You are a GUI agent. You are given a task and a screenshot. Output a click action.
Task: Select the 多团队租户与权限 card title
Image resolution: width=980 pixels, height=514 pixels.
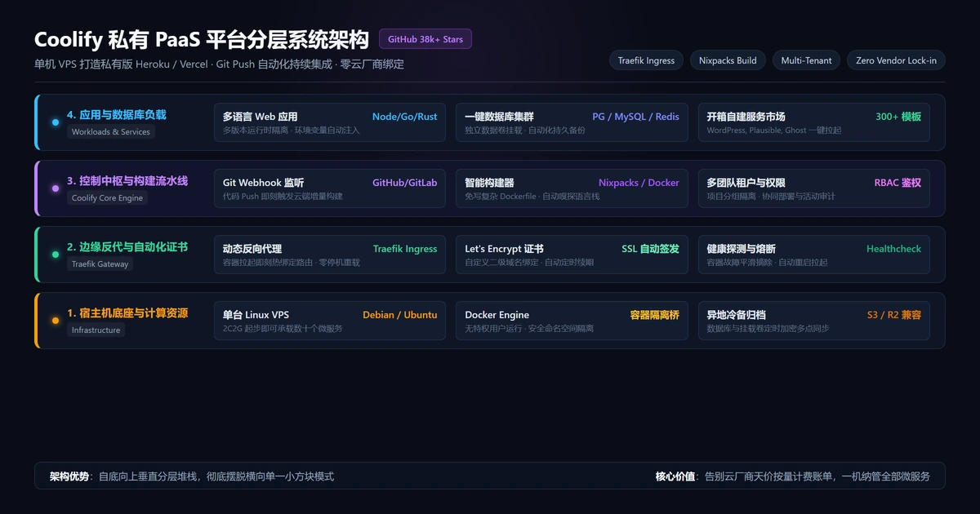click(746, 183)
